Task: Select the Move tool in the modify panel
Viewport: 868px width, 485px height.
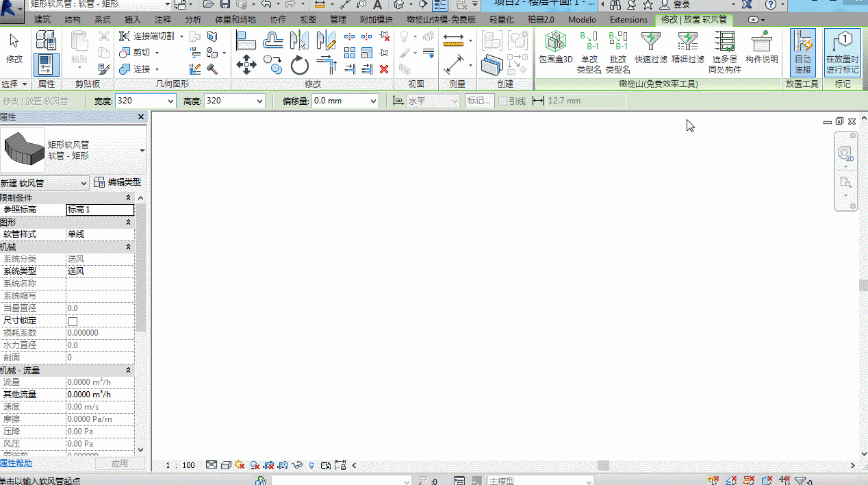Action: tap(246, 66)
